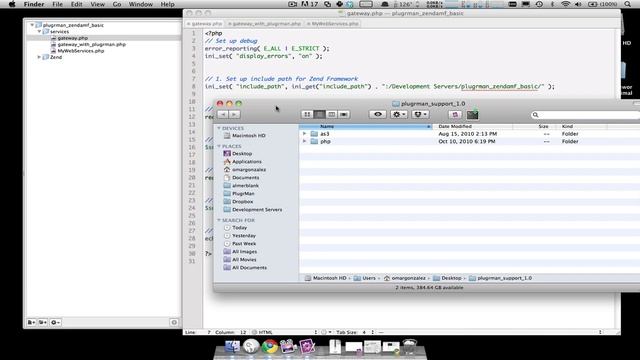
Task: Open almerblank folder in sidebar
Action: click(241, 185)
